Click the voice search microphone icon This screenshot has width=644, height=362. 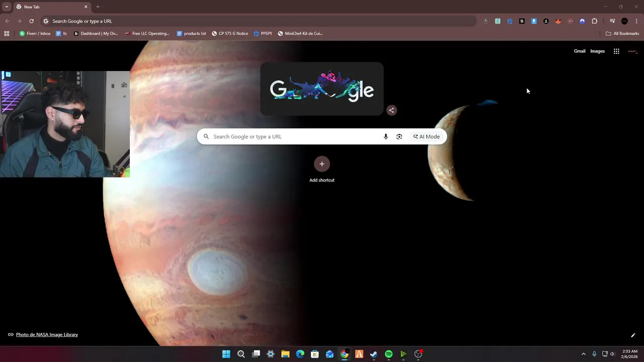click(386, 137)
